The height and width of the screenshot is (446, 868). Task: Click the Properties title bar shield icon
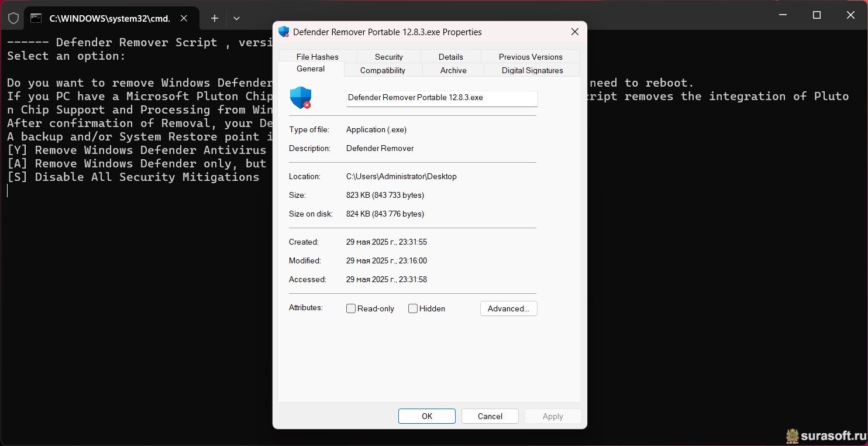click(x=284, y=32)
